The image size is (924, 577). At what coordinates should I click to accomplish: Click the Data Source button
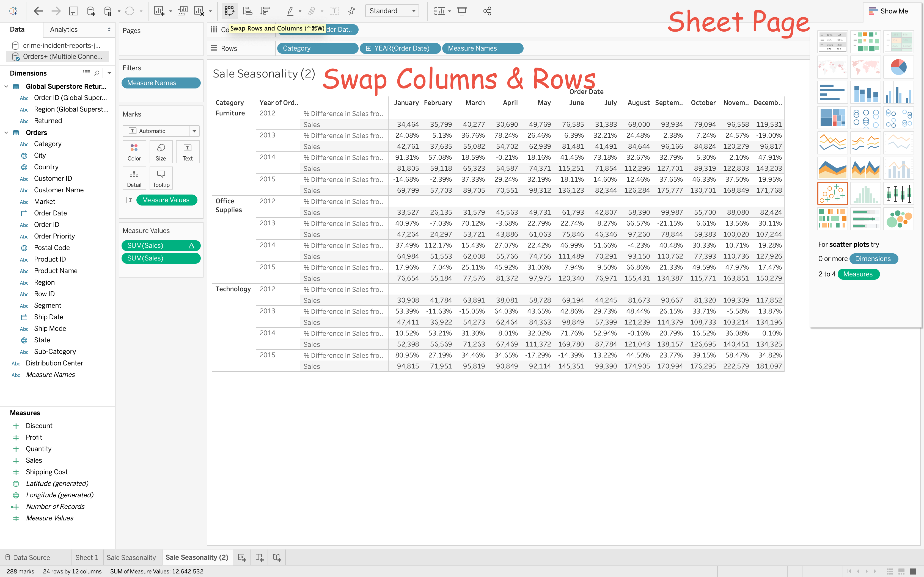[28, 557]
